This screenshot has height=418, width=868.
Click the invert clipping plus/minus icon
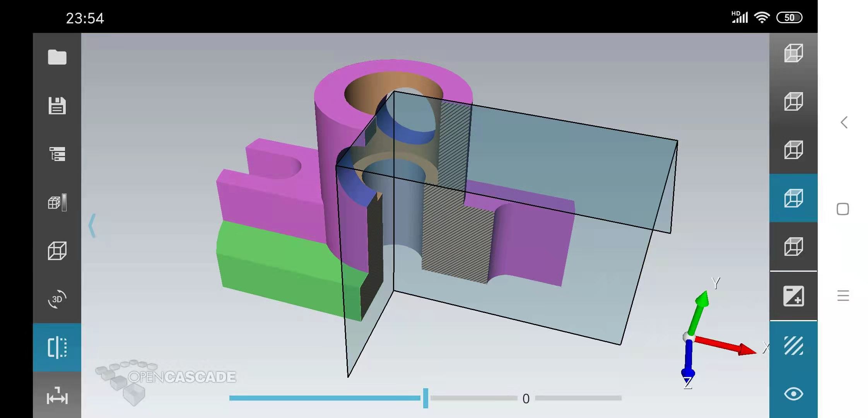(793, 296)
